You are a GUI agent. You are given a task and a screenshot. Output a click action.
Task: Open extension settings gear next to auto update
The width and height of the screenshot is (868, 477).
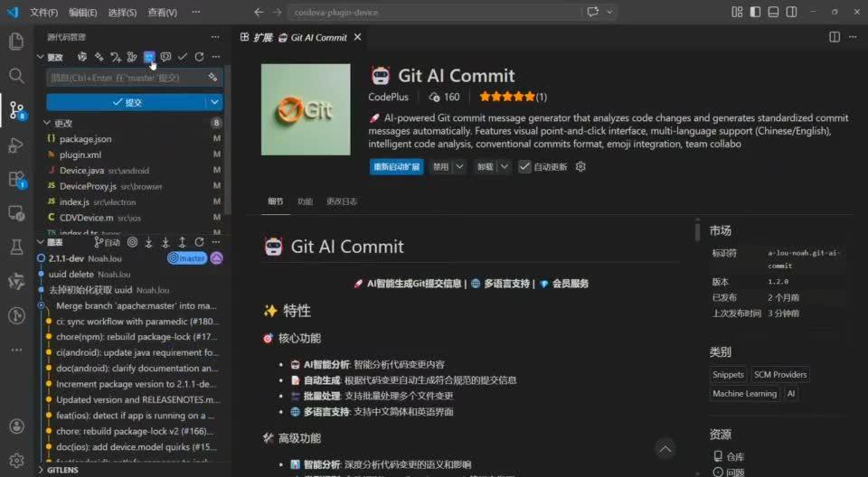click(580, 166)
